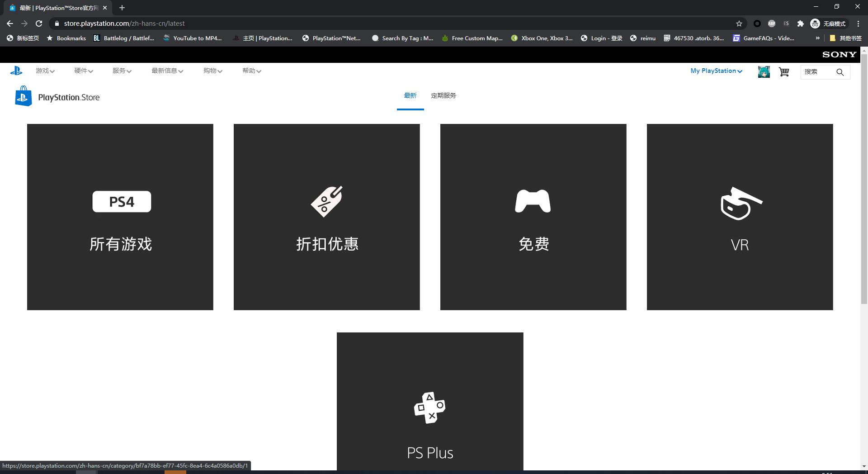Open the My PlayStation dropdown

(716, 71)
